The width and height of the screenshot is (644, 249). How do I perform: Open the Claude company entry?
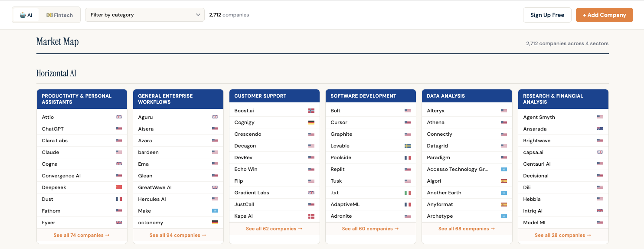(x=82, y=152)
